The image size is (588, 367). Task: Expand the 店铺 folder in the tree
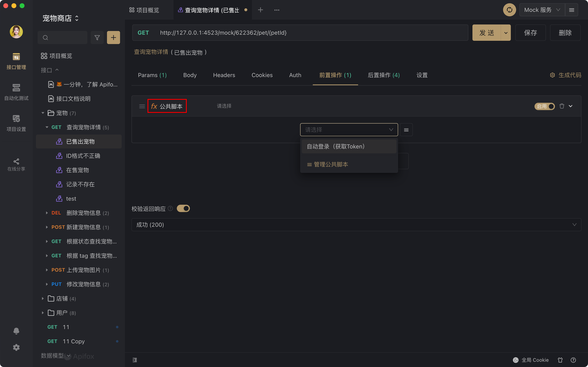(43, 298)
